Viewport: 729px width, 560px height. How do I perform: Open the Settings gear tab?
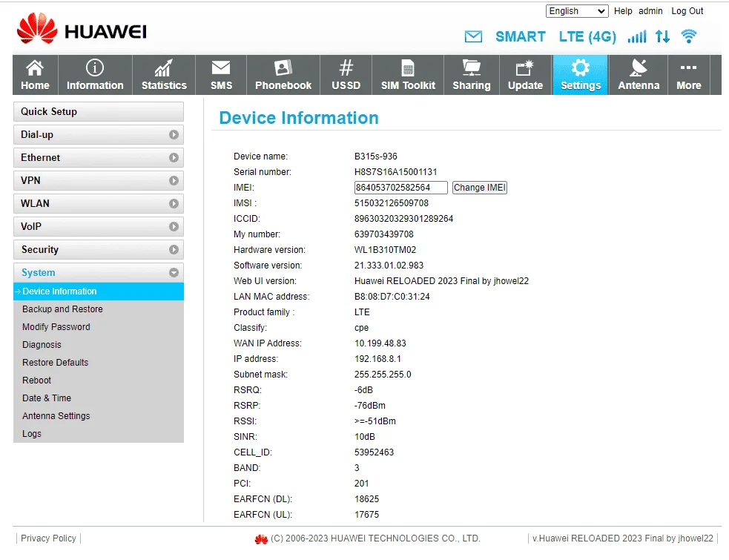[x=580, y=76]
